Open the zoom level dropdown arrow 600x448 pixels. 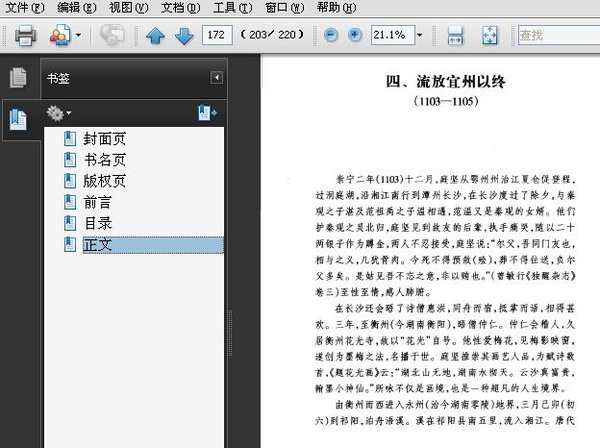coord(419,35)
